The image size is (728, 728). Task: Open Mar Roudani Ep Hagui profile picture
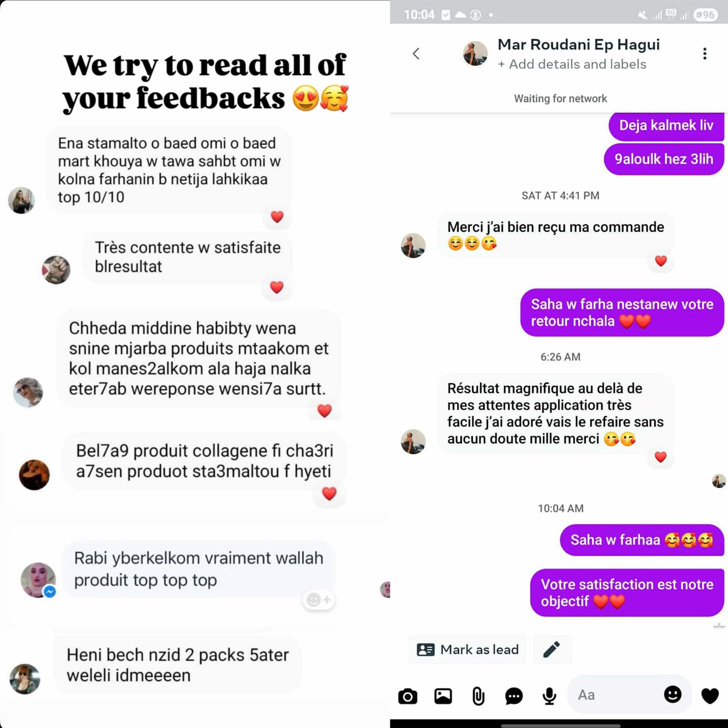click(475, 54)
